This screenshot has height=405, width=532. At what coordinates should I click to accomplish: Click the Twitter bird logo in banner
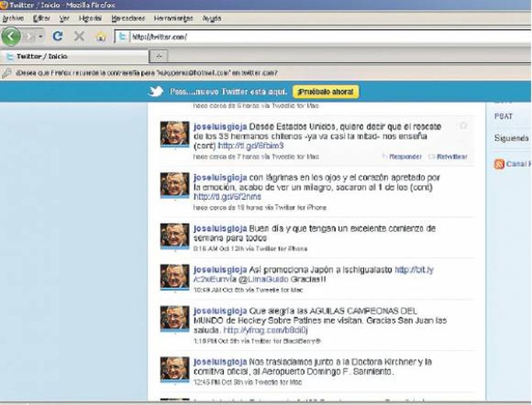pyautogui.click(x=156, y=91)
